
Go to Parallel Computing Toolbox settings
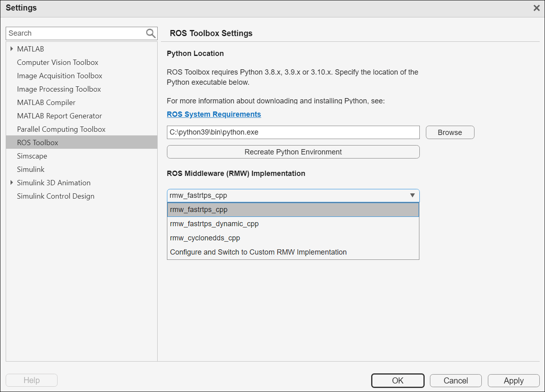click(x=61, y=129)
